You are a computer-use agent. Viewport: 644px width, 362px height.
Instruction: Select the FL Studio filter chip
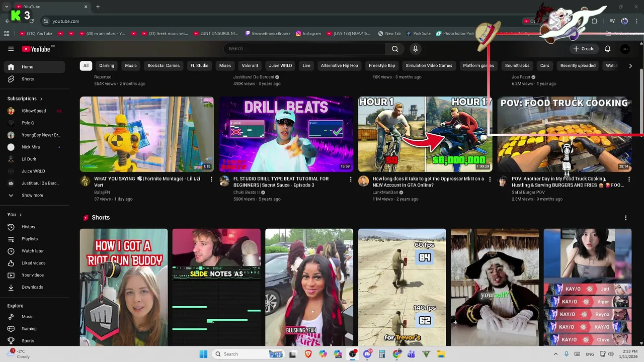pos(199,65)
